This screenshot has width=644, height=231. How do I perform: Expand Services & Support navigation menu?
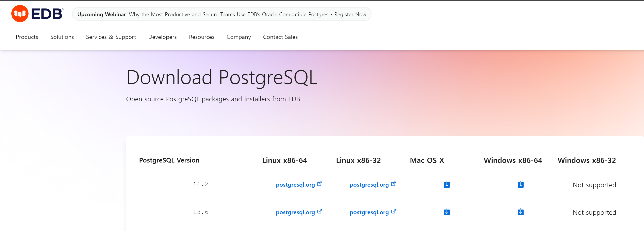(111, 37)
